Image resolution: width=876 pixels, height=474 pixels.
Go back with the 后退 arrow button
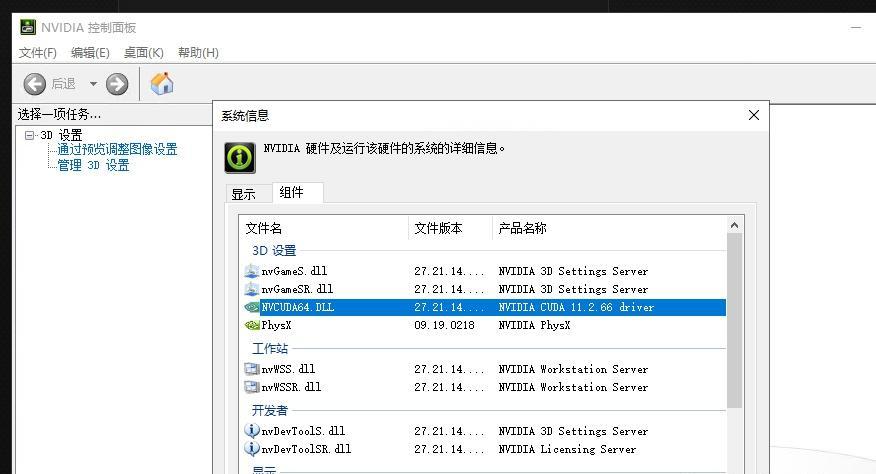coord(35,84)
